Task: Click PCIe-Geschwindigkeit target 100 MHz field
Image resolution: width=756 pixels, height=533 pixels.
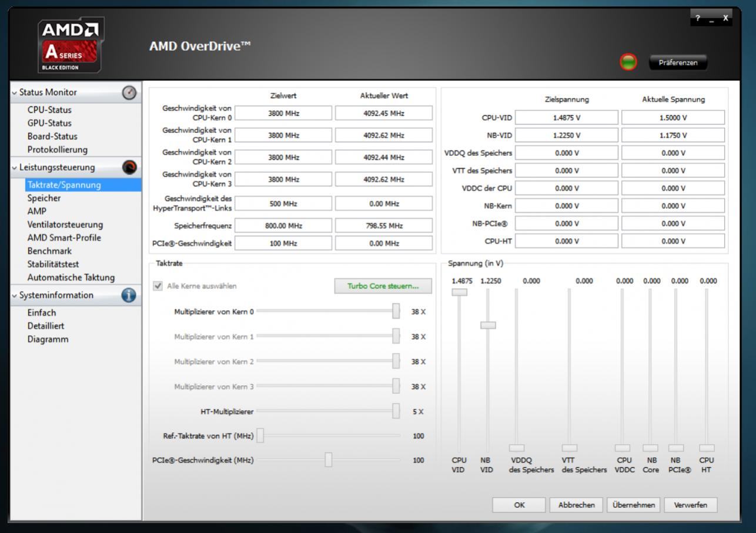Action: click(283, 243)
